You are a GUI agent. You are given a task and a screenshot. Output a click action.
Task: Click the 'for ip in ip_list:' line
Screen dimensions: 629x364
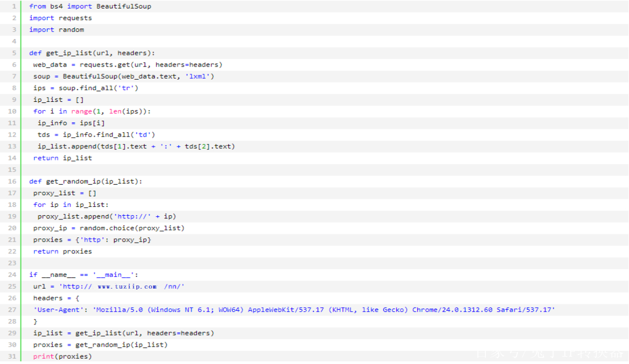(x=71, y=205)
